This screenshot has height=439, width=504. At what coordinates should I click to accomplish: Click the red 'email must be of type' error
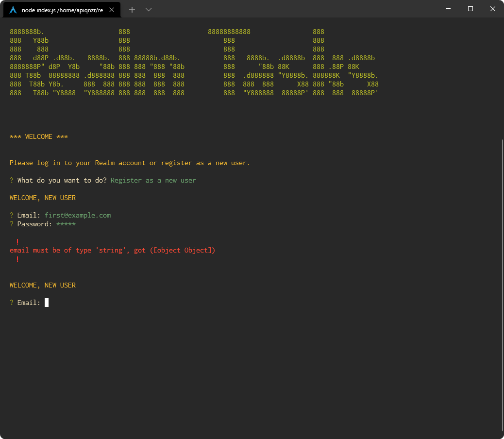112,251
